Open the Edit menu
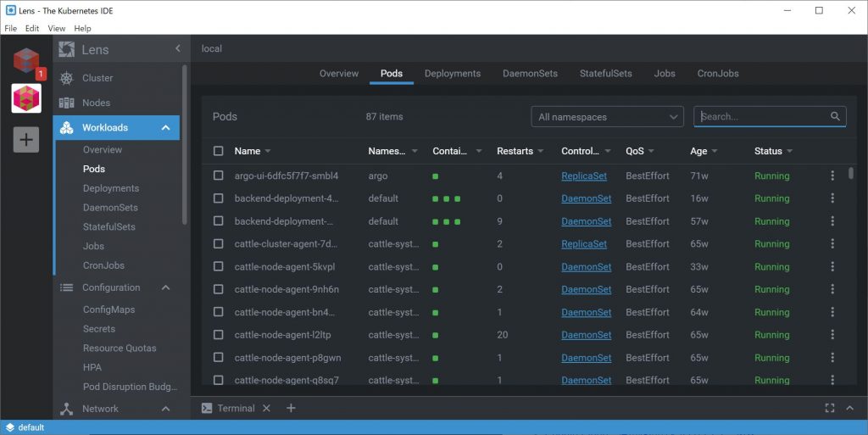This screenshot has height=435, width=868. tap(32, 28)
